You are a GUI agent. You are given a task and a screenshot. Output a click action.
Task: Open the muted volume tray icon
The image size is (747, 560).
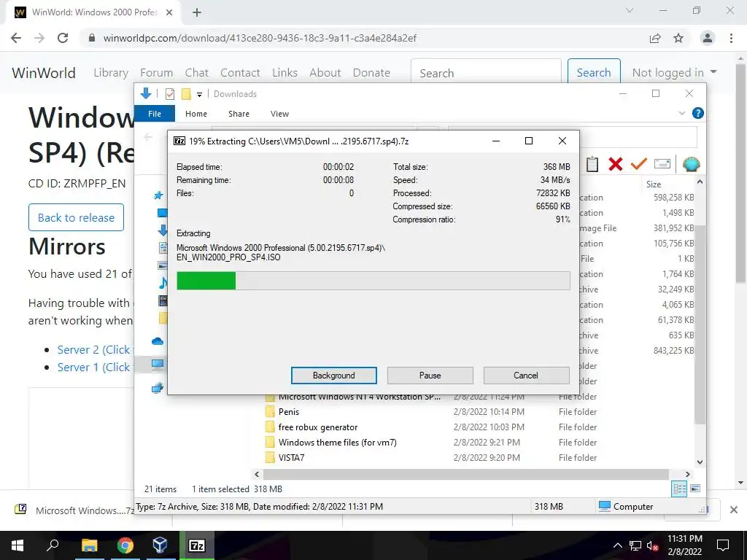click(x=653, y=545)
